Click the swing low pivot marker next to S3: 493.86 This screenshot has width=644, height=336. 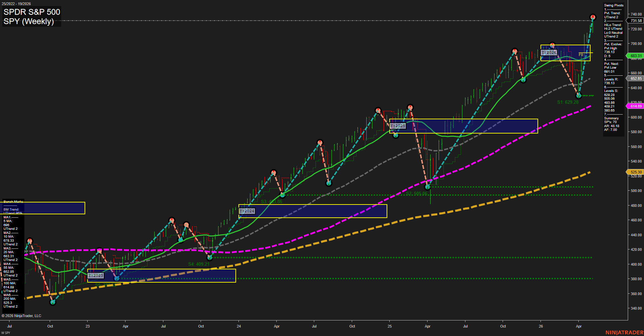[x=282, y=195]
